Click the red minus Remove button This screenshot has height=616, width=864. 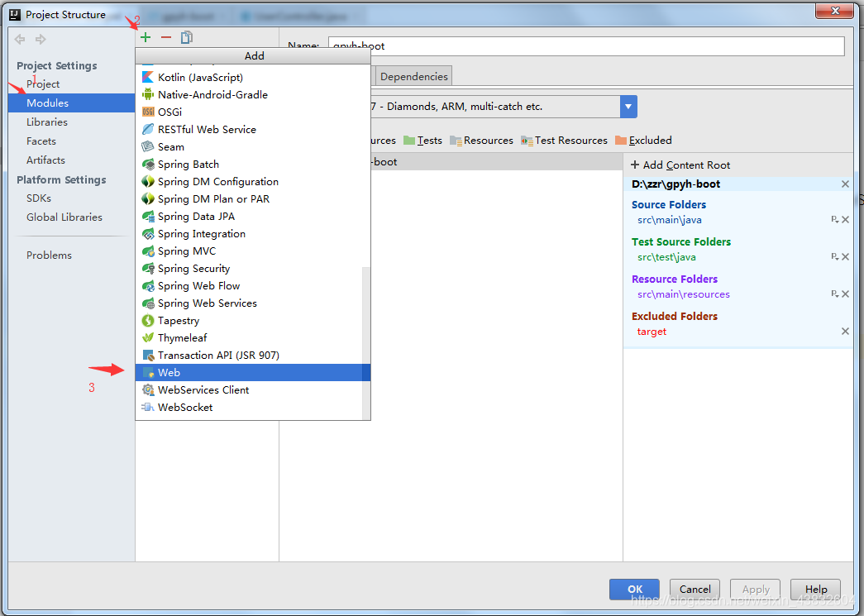click(166, 37)
